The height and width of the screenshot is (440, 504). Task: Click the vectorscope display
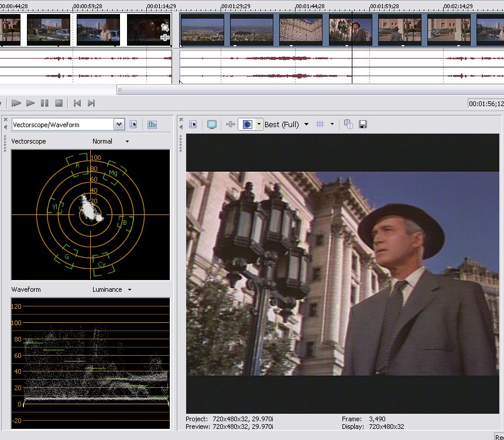[90, 214]
